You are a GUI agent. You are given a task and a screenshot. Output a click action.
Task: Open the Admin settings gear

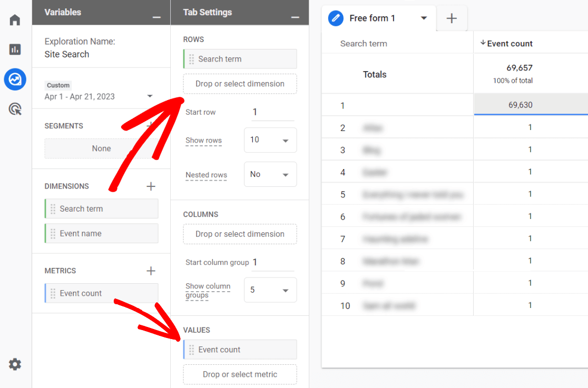point(15,364)
